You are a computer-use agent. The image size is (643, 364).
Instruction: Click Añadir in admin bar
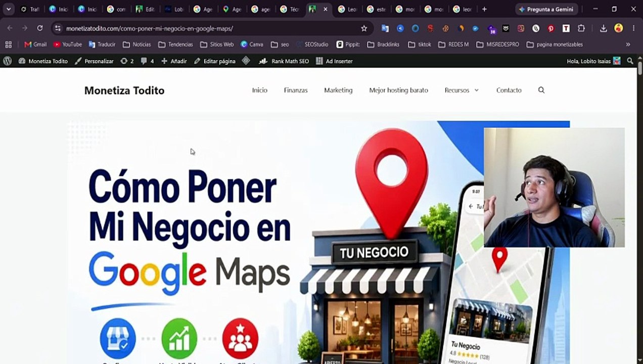(174, 61)
